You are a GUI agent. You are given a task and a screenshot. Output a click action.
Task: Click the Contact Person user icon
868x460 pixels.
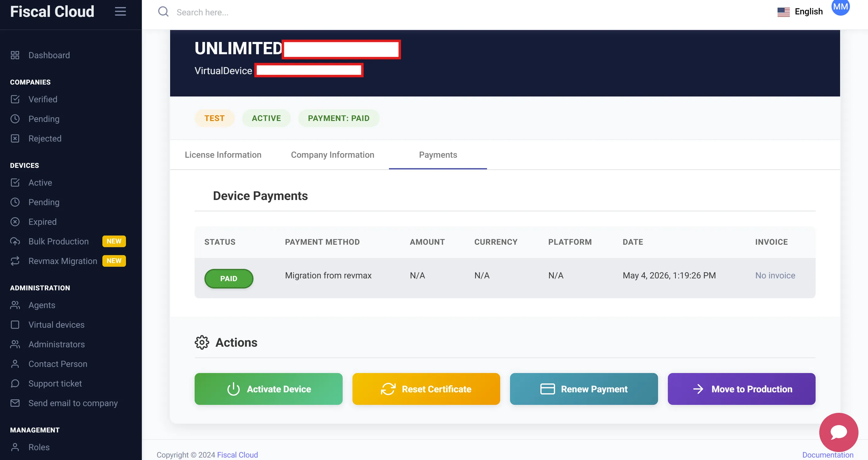[15, 364]
